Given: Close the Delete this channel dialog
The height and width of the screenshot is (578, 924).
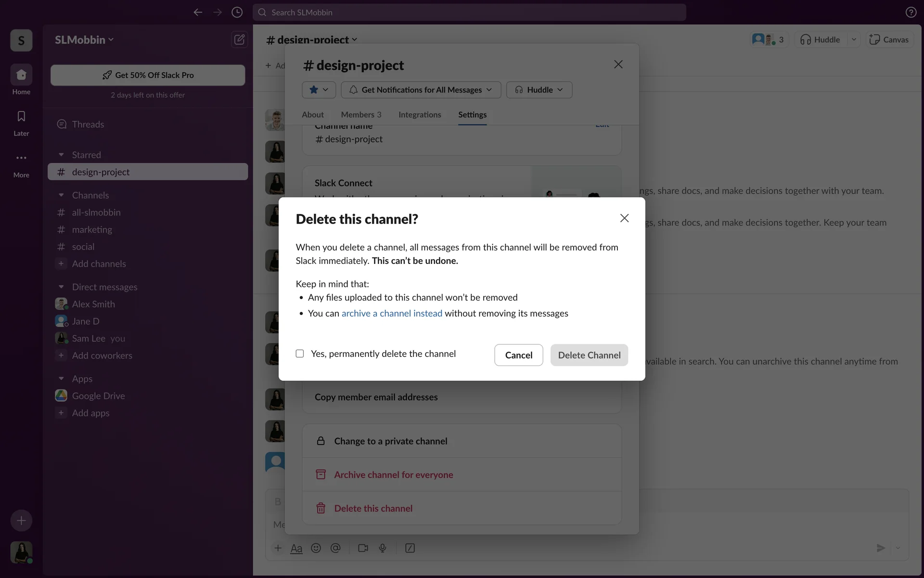Looking at the screenshot, I should (624, 218).
